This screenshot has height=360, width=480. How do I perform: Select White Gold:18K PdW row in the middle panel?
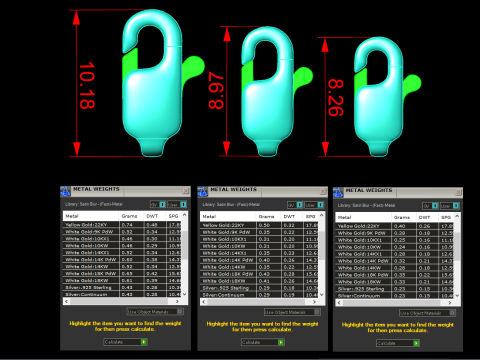point(259,274)
